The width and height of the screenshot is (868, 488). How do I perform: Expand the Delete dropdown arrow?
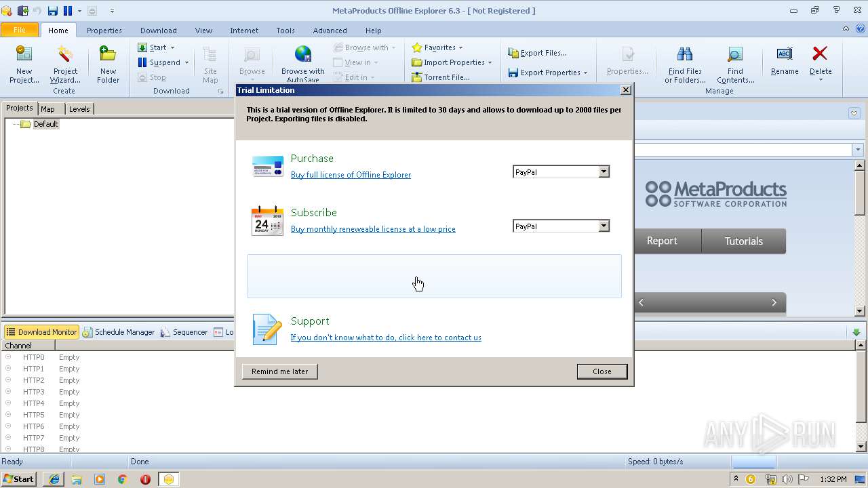[821, 80]
